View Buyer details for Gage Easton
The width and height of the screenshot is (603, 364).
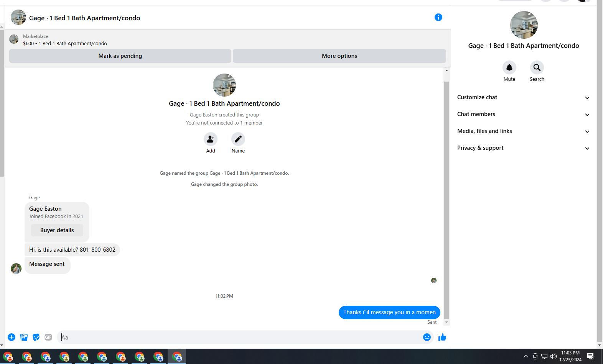tap(57, 230)
